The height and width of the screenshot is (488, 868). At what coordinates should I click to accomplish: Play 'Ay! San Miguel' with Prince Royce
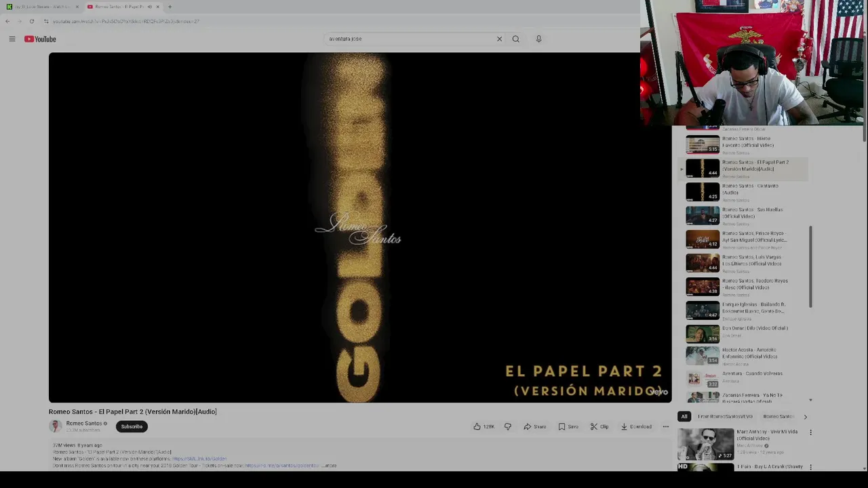click(x=744, y=239)
